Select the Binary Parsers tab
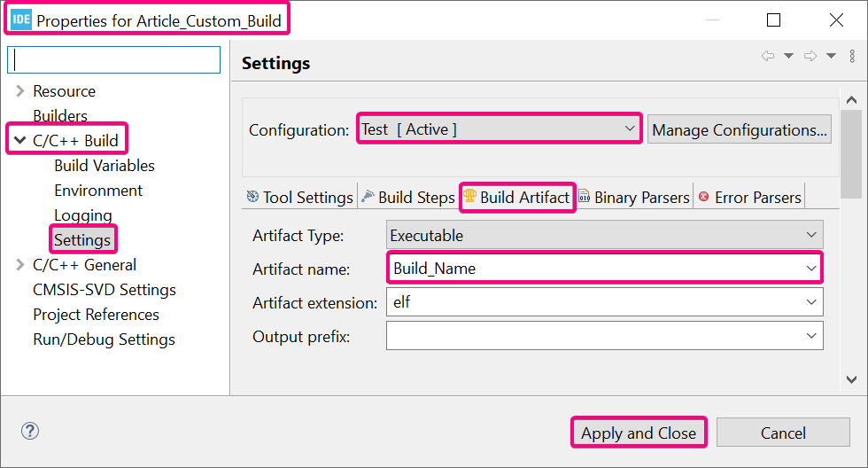The height and width of the screenshot is (468, 868). click(x=633, y=198)
